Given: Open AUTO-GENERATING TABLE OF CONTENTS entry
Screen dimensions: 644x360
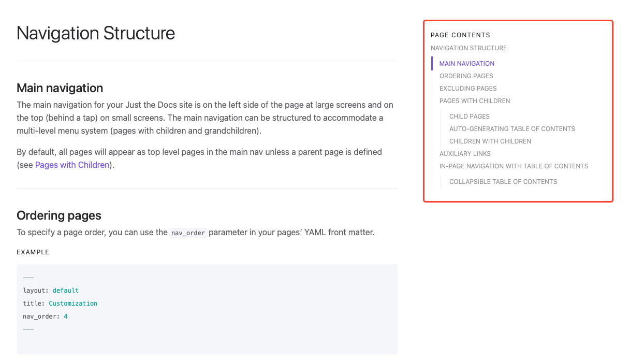Looking at the screenshot, I should tap(512, 128).
